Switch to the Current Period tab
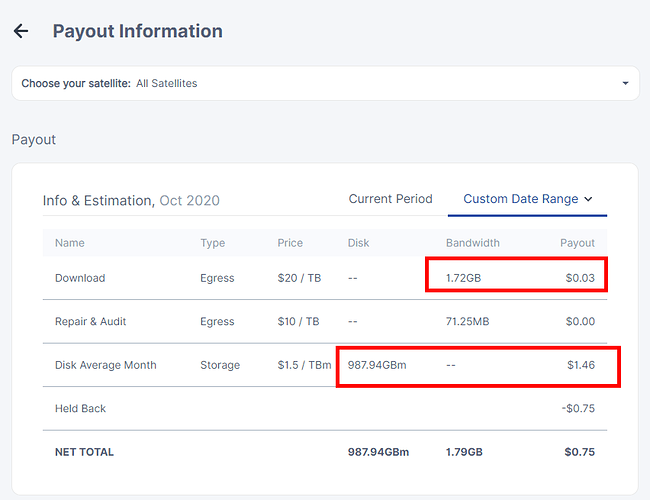 point(390,199)
